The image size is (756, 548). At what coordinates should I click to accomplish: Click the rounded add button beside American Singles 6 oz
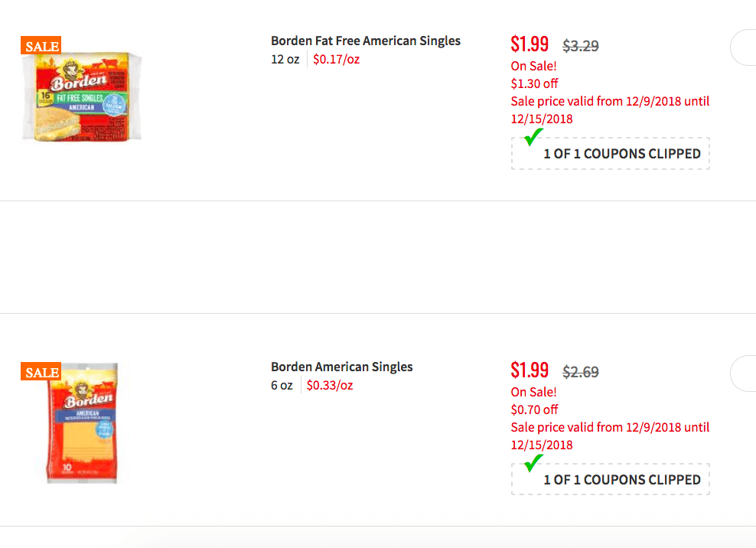[x=745, y=374]
